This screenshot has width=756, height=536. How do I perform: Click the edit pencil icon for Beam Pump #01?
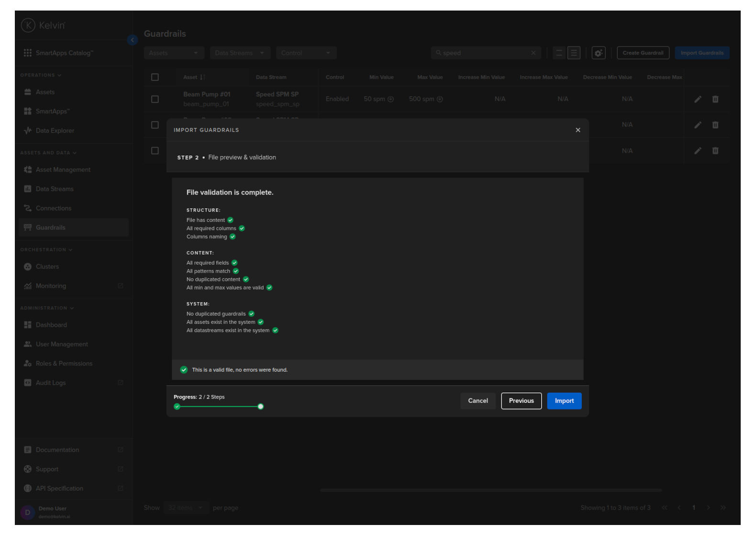pyautogui.click(x=698, y=99)
